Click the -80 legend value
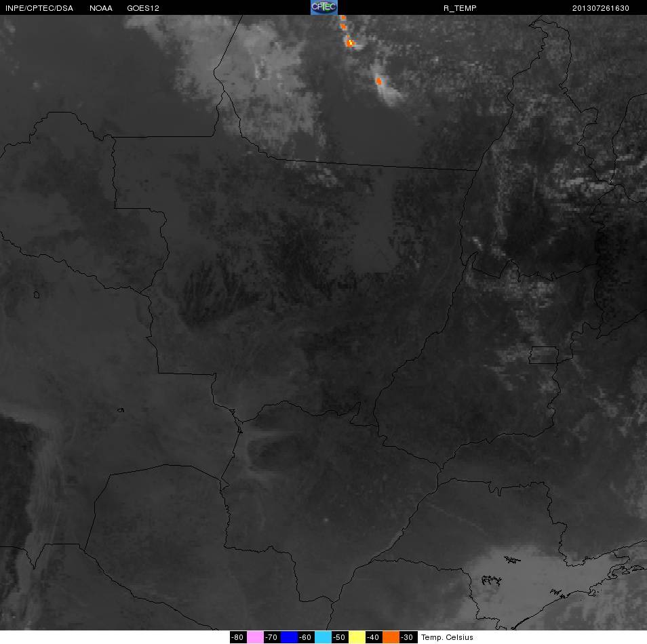 click(x=237, y=637)
